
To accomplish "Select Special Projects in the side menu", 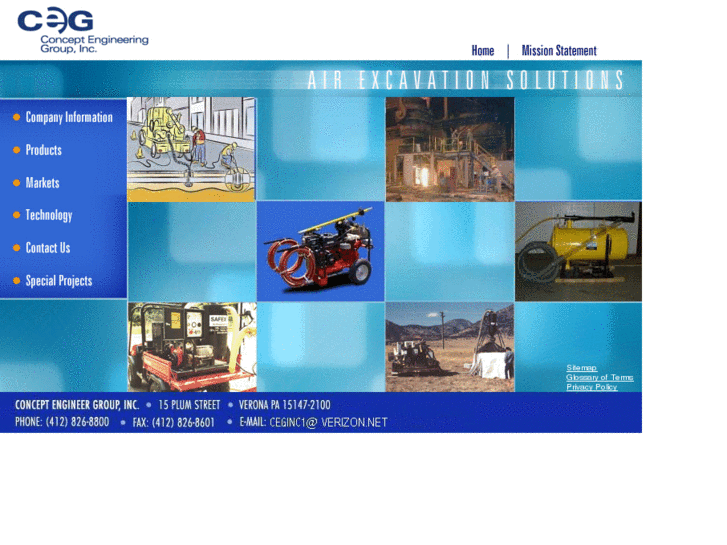I will 59,281.
